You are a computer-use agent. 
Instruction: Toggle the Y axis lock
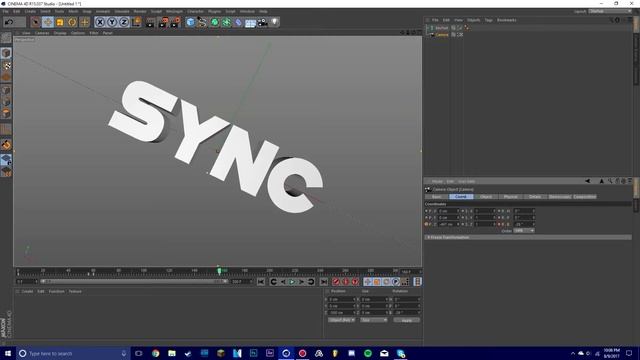point(112,22)
